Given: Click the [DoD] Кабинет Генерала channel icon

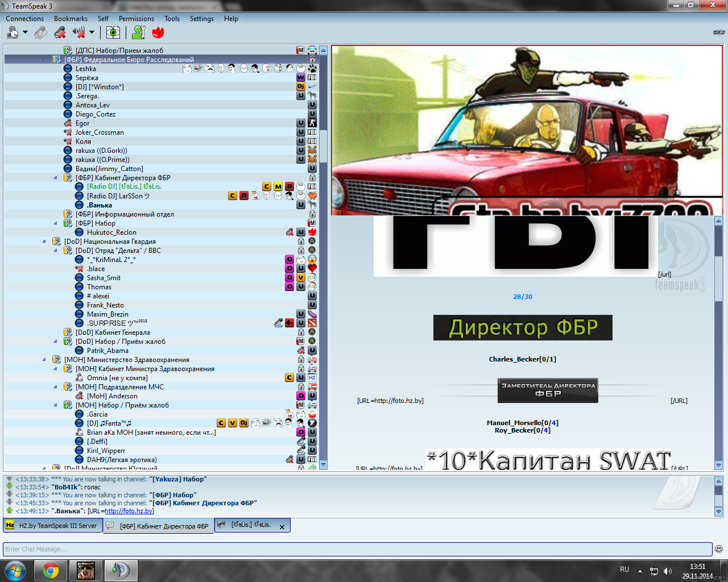Looking at the screenshot, I should point(68,332).
